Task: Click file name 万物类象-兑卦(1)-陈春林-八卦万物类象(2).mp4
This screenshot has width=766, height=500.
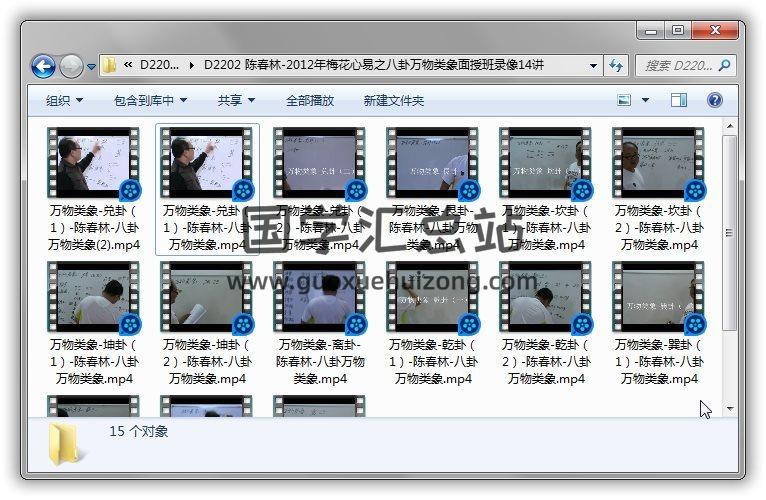Action: pos(94,228)
